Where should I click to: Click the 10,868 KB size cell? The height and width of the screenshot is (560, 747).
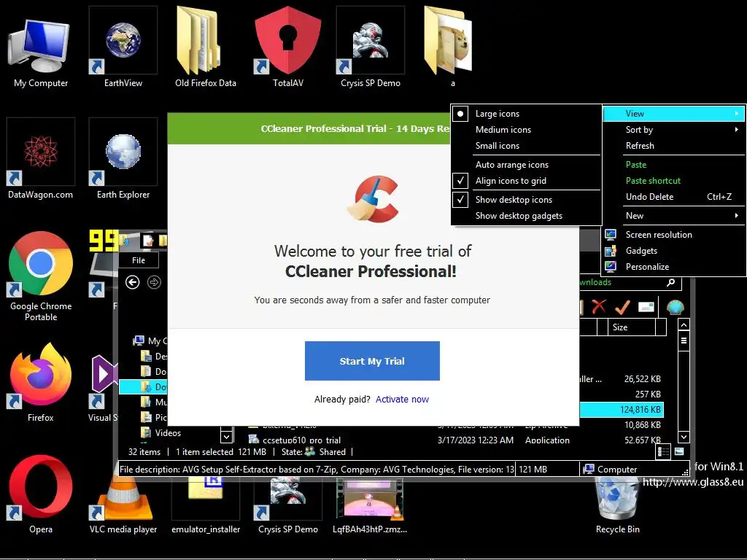pos(642,425)
